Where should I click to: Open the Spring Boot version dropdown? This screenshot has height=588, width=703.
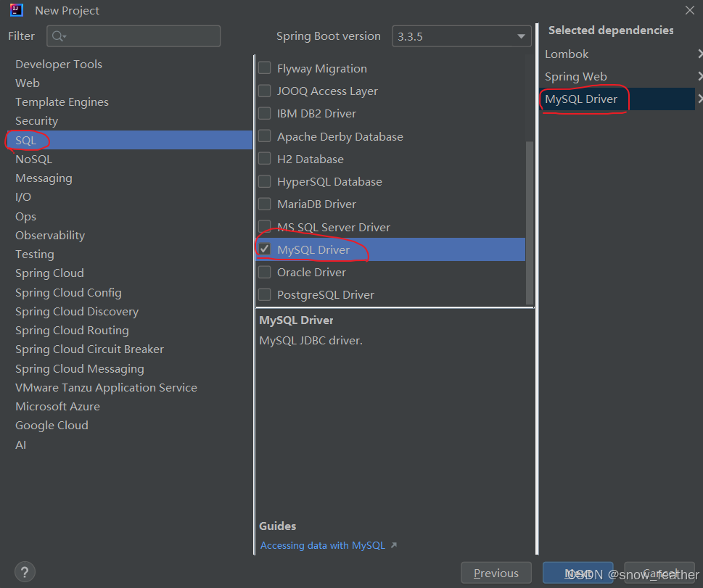point(461,36)
